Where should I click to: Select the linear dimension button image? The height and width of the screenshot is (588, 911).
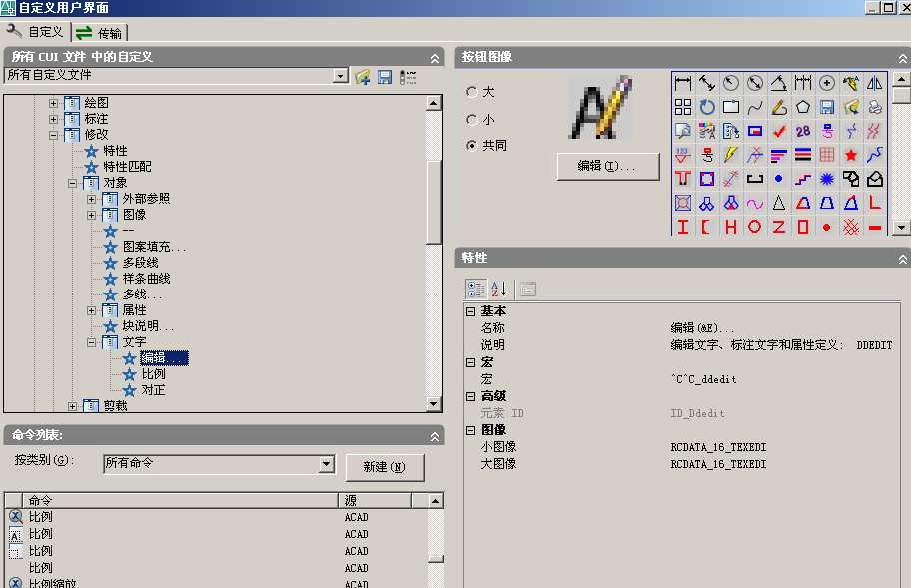click(683, 83)
